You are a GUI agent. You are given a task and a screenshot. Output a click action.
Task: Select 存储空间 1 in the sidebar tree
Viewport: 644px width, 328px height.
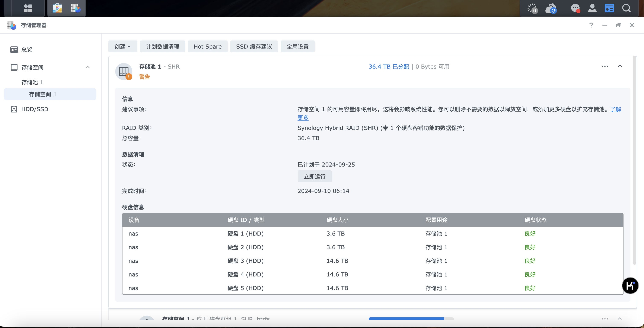pyautogui.click(x=43, y=94)
